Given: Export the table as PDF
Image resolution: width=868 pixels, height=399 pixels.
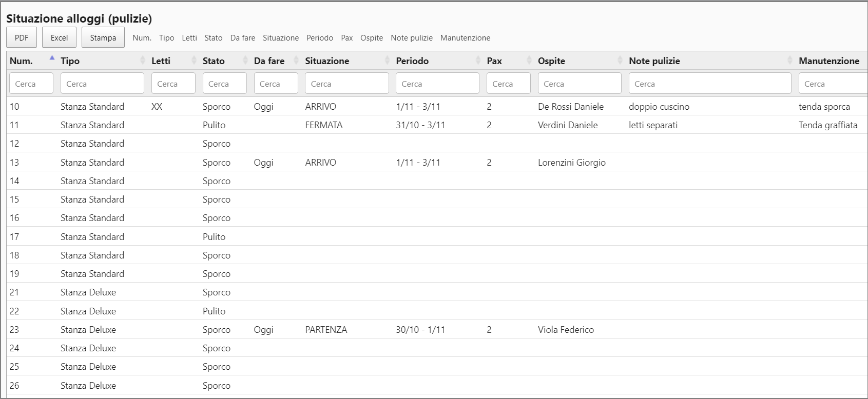Looking at the screenshot, I should [22, 38].
